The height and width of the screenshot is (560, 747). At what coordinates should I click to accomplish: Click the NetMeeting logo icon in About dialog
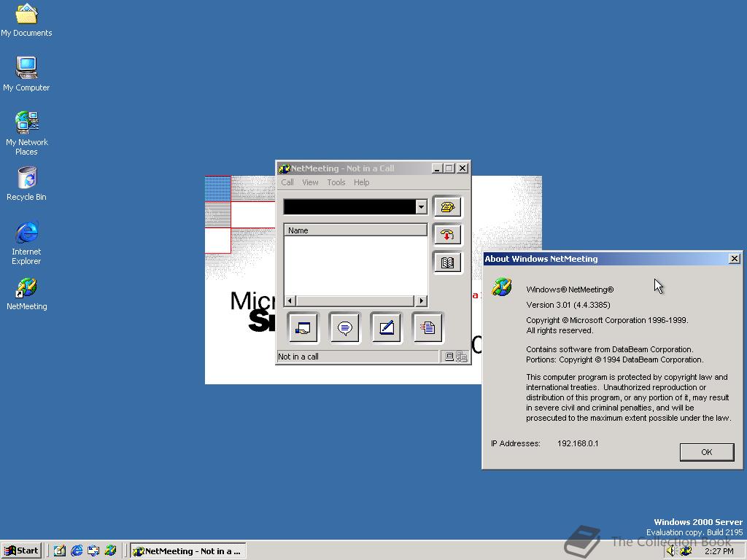(502, 287)
